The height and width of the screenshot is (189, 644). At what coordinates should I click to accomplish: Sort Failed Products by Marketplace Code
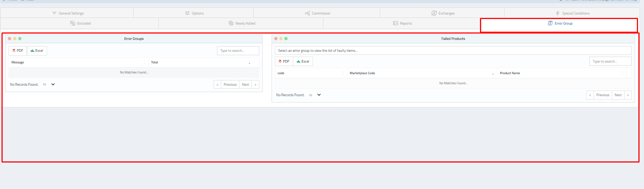pos(421,73)
